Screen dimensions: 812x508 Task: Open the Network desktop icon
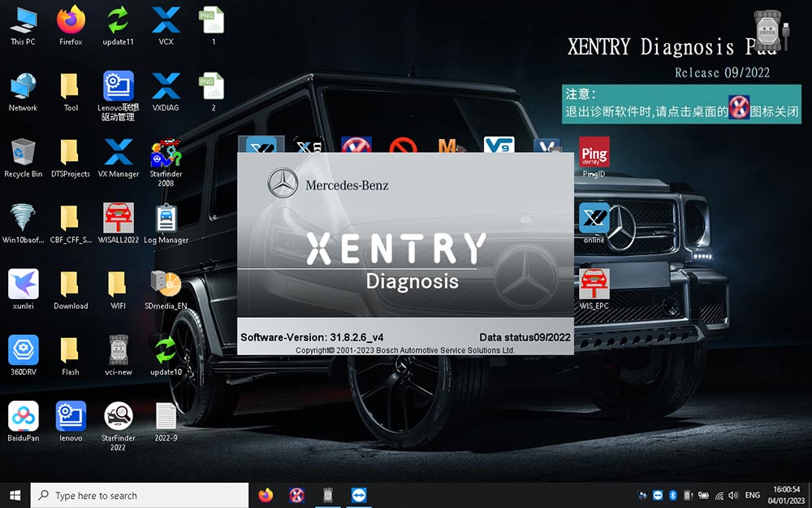point(24,92)
